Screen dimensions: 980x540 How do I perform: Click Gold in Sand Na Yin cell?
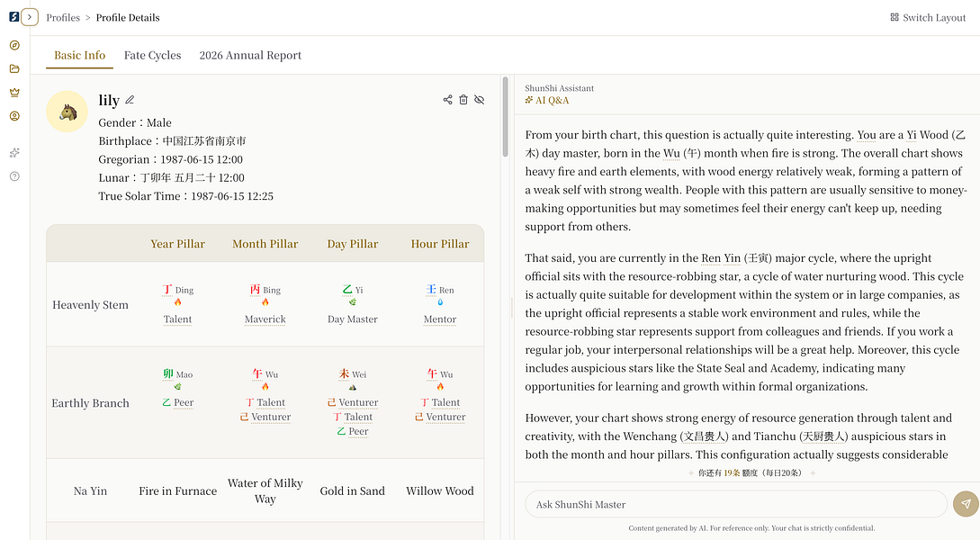[353, 491]
